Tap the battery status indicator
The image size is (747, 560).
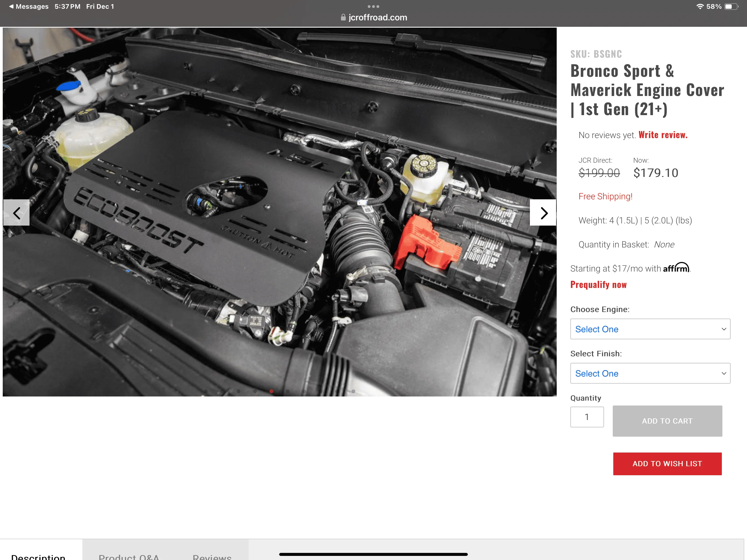(730, 6)
